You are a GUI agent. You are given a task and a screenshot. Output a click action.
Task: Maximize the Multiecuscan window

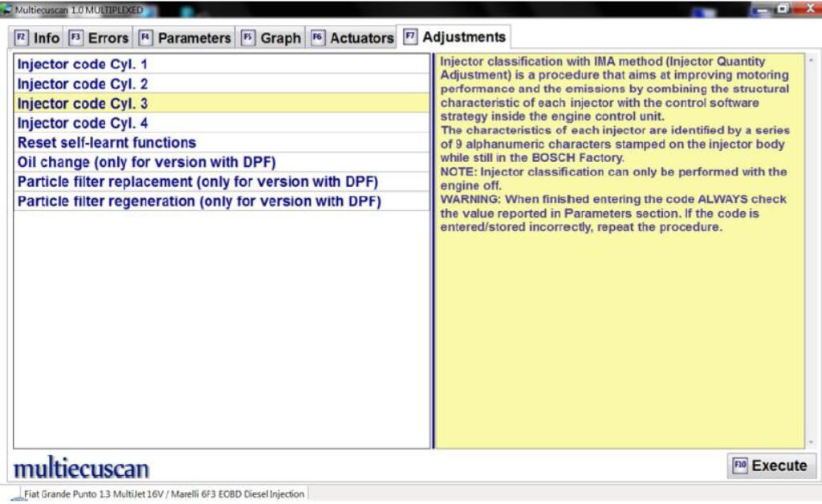click(x=782, y=9)
